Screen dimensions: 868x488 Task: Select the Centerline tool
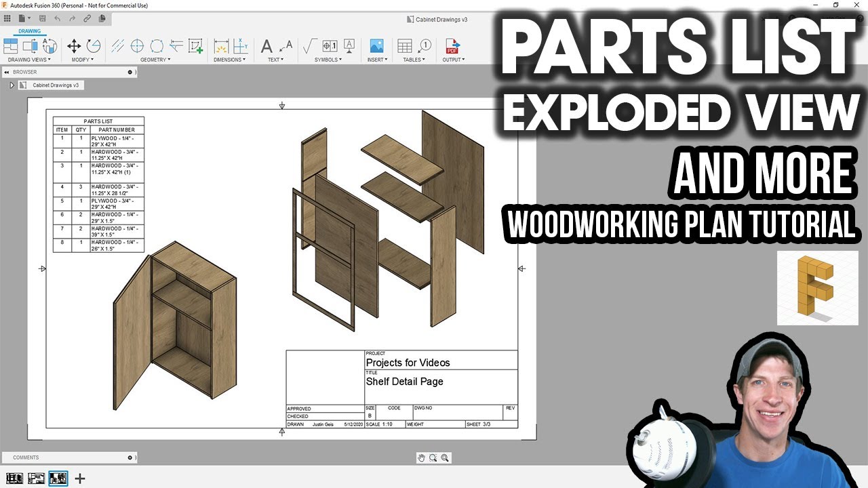point(117,46)
